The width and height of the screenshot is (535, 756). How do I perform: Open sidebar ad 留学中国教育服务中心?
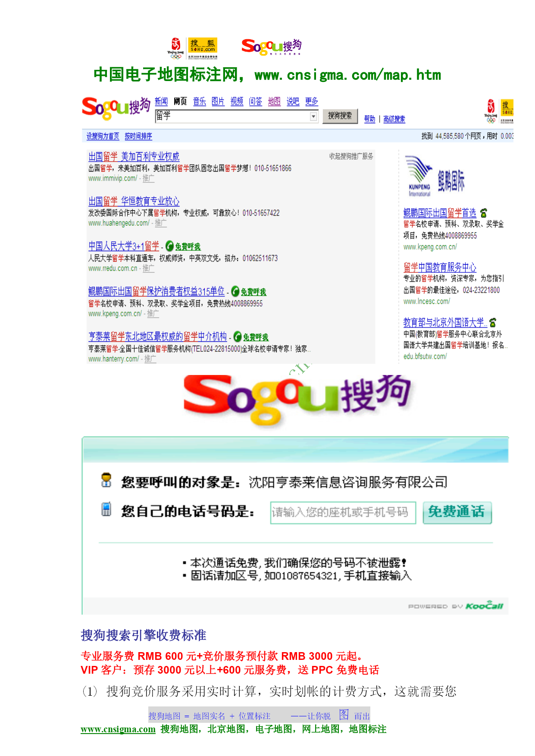(x=440, y=267)
